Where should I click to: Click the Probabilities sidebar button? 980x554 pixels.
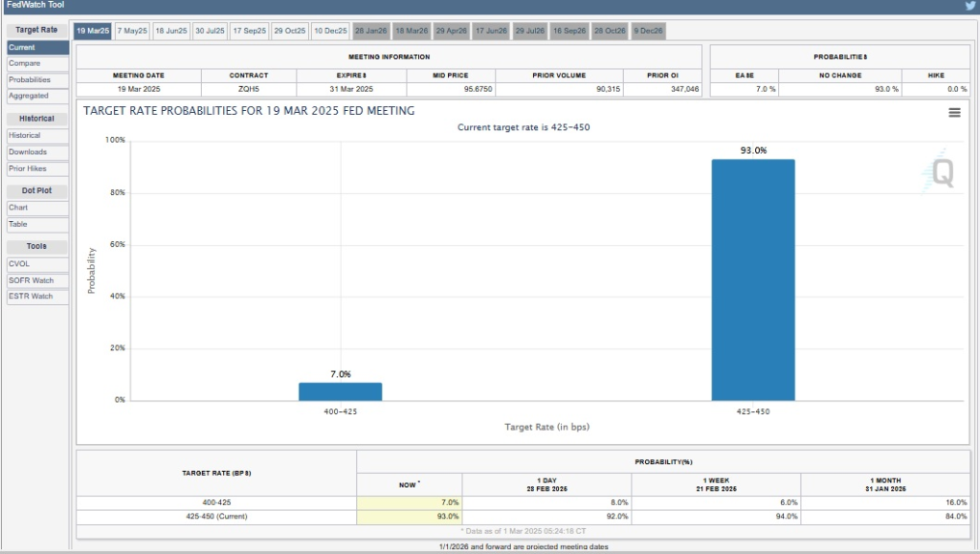(x=36, y=79)
